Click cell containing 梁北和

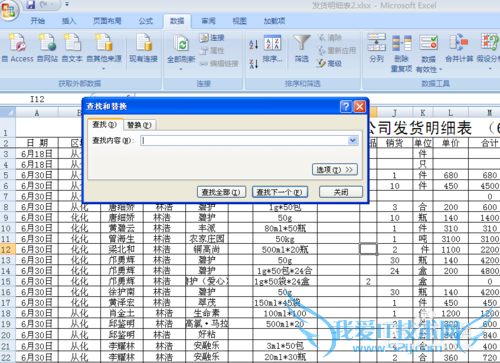coord(122,249)
